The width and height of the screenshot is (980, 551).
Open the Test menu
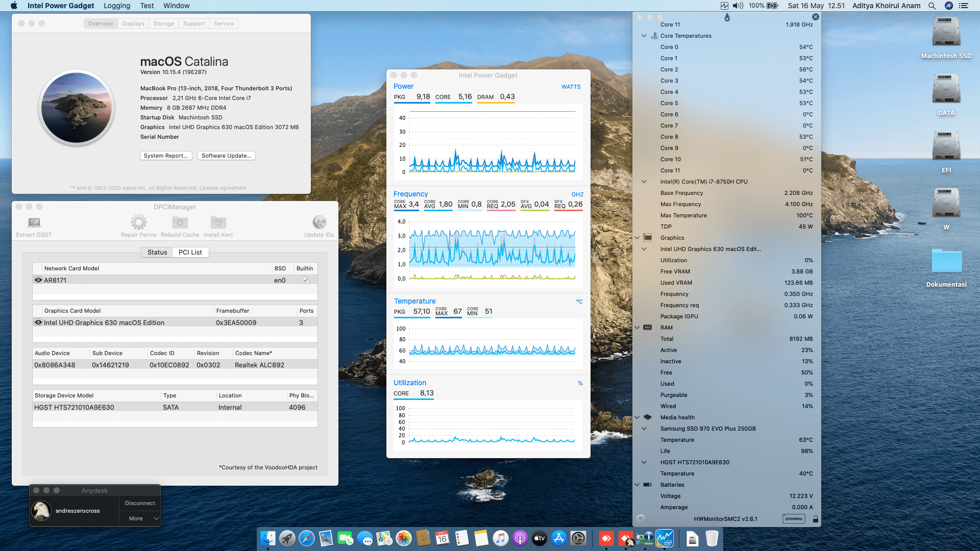tap(147, 6)
